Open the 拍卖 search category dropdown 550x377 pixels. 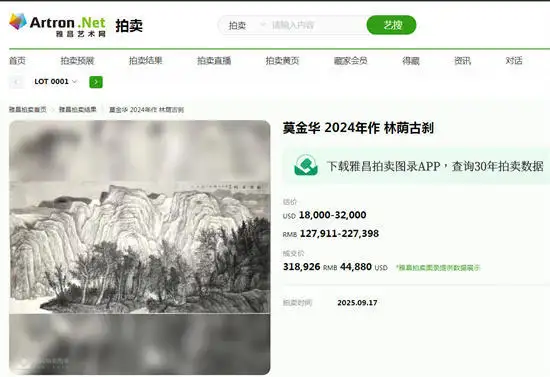click(x=247, y=25)
